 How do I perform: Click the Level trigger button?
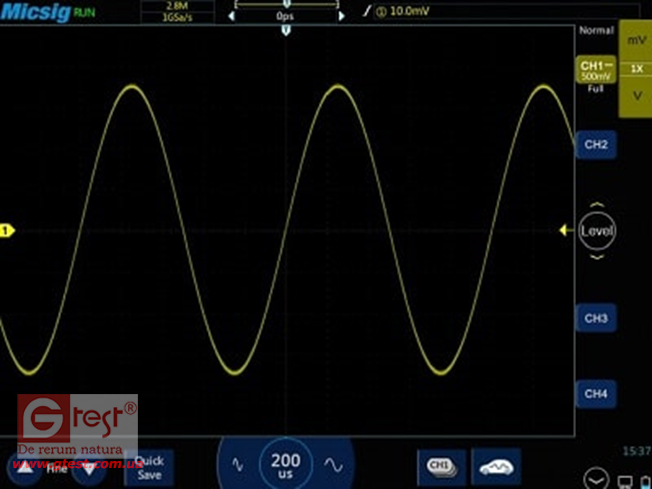coord(597,231)
